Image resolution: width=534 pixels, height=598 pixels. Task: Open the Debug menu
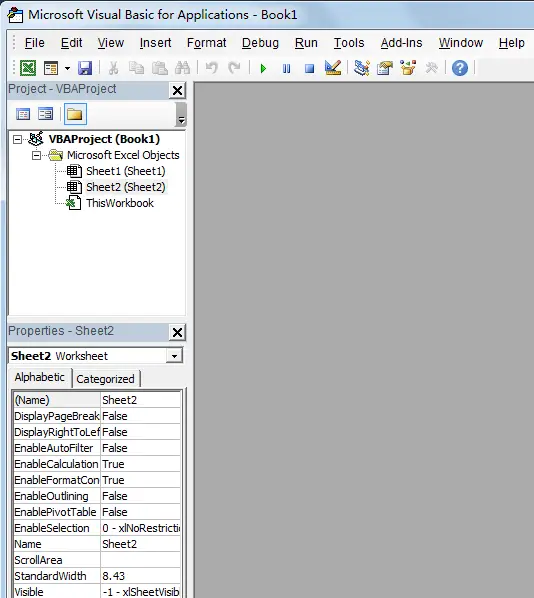tap(260, 43)
